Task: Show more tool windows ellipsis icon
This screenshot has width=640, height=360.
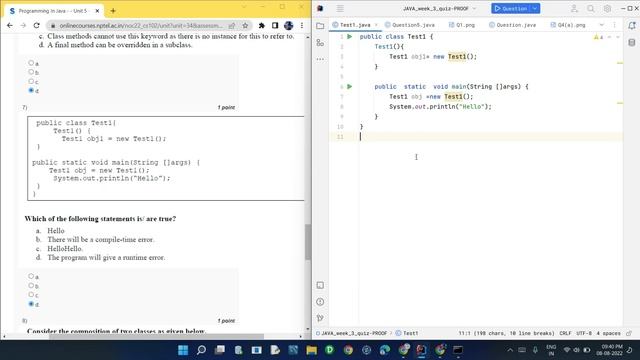Action: (320, 59)
